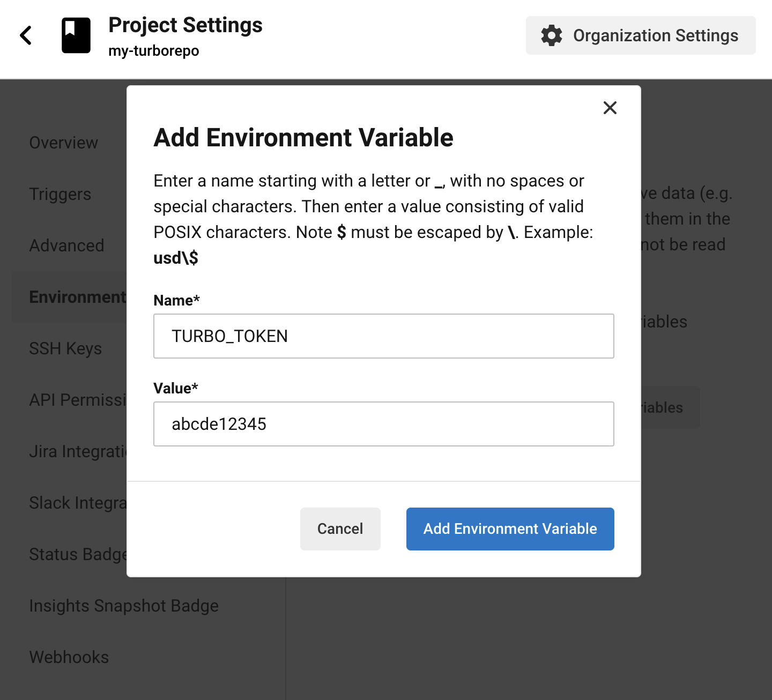
Task: Click the black bookmark project icon
Action: (76, 35)
